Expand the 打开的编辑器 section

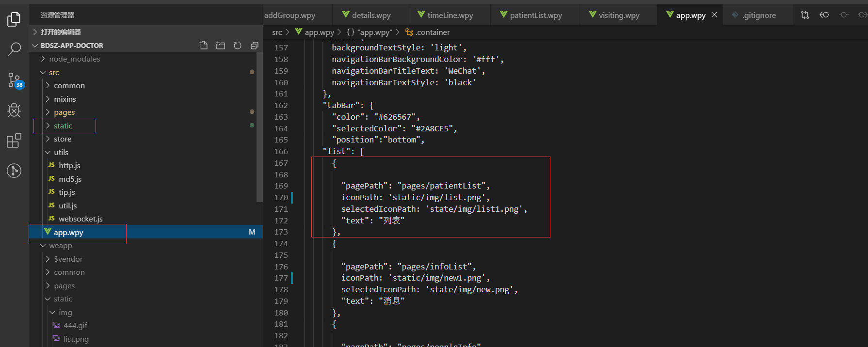click(x=61, y=32)
